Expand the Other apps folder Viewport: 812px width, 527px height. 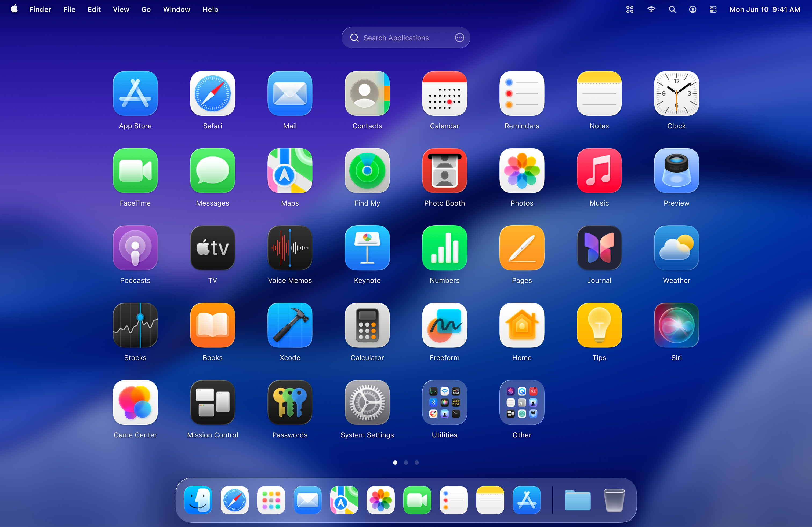pyautogui.click(x=522, y=402)
